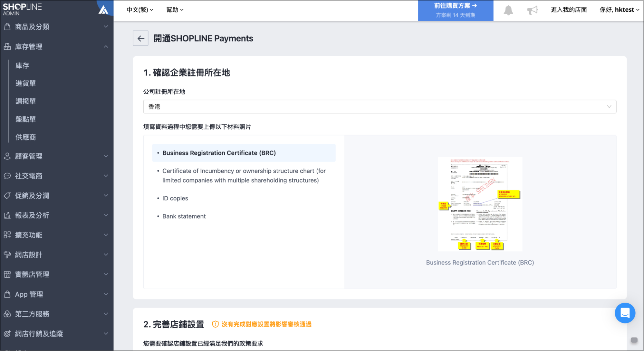644x351 pixels.
Task: Select the Bank statement item
Action: [184, 217]
